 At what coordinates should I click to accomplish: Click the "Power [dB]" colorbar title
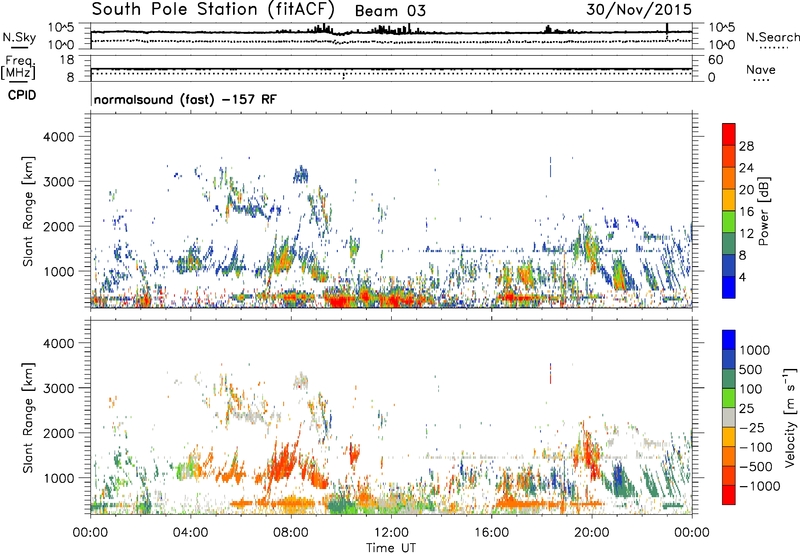pos(764,211)
